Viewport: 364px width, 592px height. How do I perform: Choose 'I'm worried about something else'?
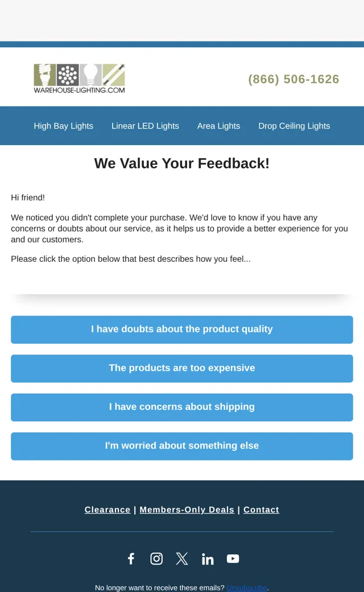pos(182,446)
